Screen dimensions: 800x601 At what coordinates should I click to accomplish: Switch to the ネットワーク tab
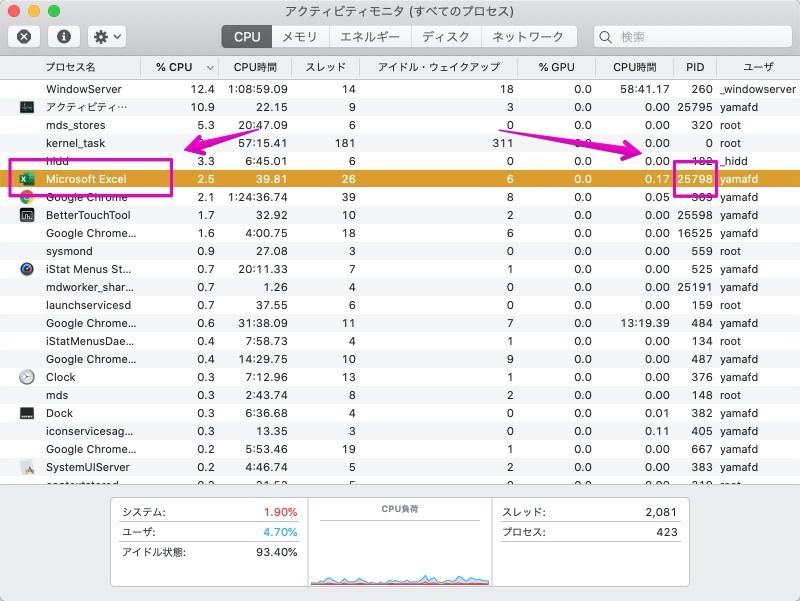pyautogui.click(x=528, y=37)
